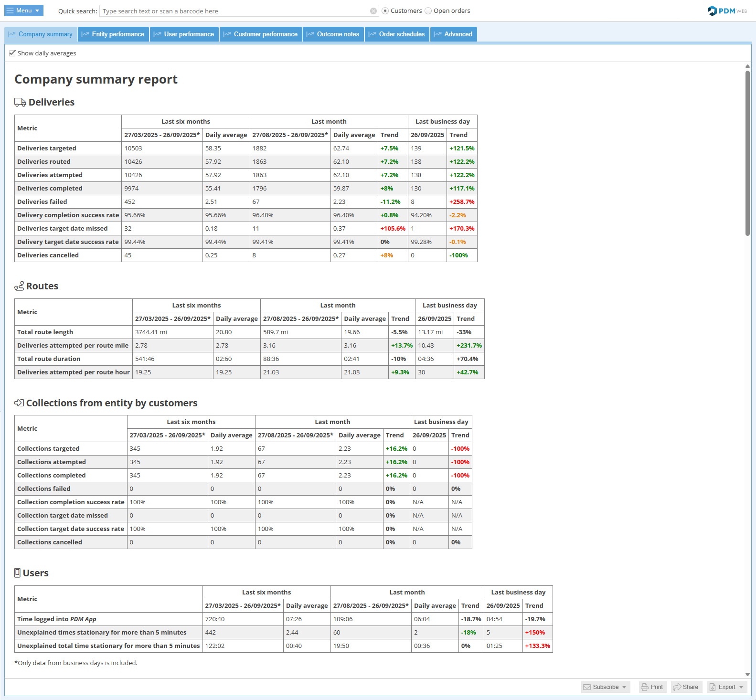
Task: Switch to Entity performance tab
Action: click(113, 34)
